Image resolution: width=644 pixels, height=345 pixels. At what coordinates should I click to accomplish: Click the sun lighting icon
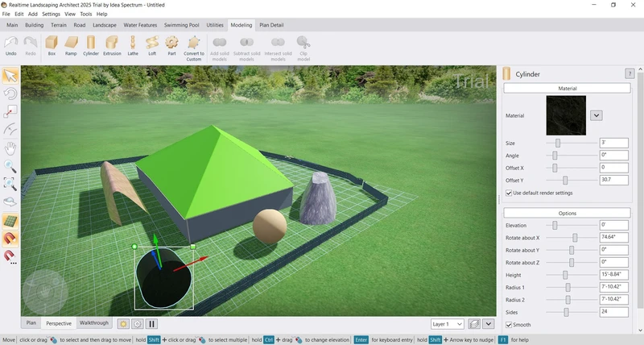click(x=123, y=323)
